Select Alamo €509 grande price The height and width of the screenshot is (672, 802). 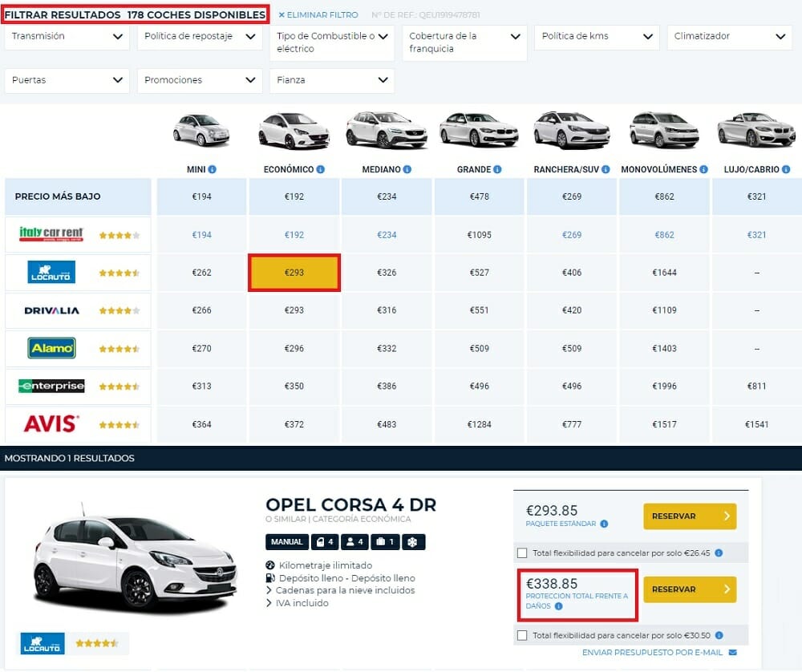point(480,348)
